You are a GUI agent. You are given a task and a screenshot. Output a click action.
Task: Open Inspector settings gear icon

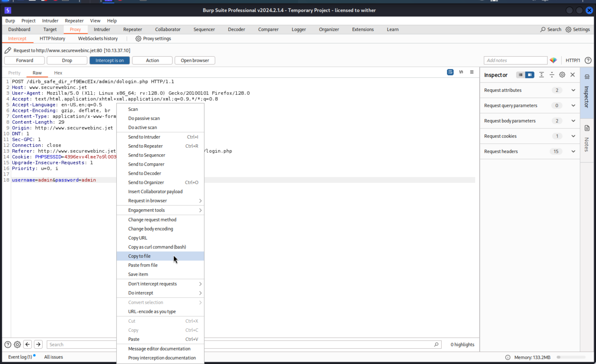click(562, 75)
